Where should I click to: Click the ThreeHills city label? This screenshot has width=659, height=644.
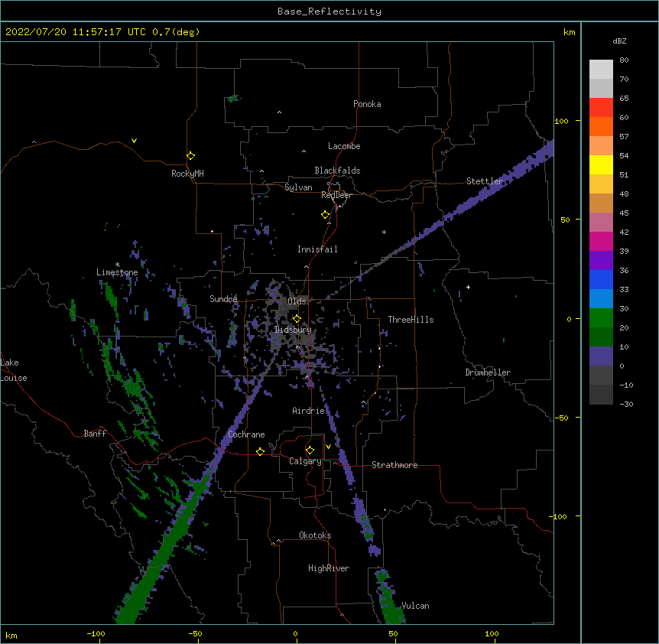coord(411,320)
